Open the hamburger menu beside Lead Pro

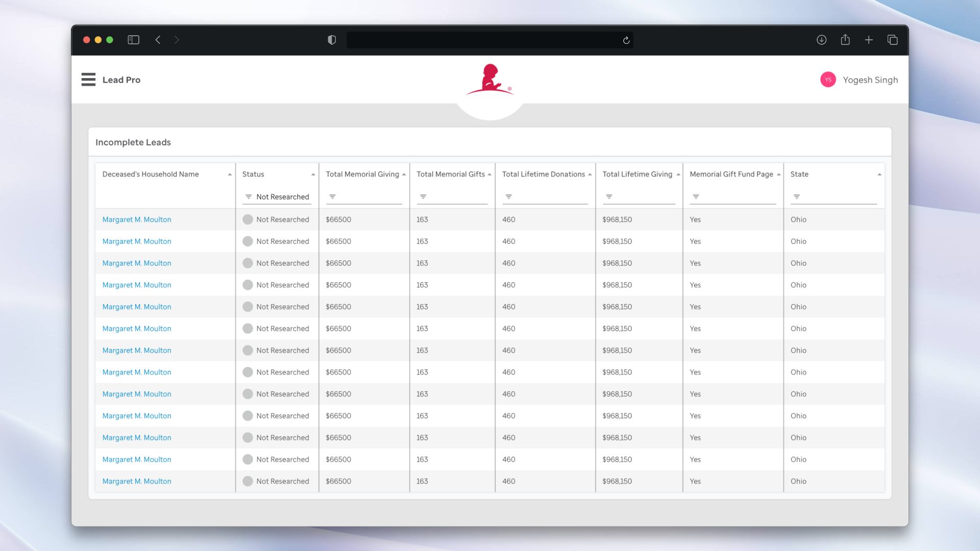(x=88, y=80)
